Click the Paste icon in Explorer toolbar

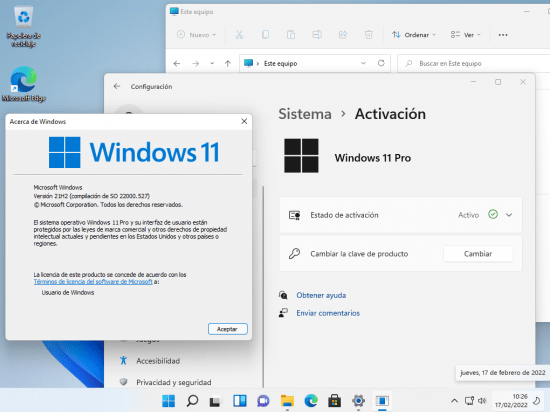(x=291, y=34)
